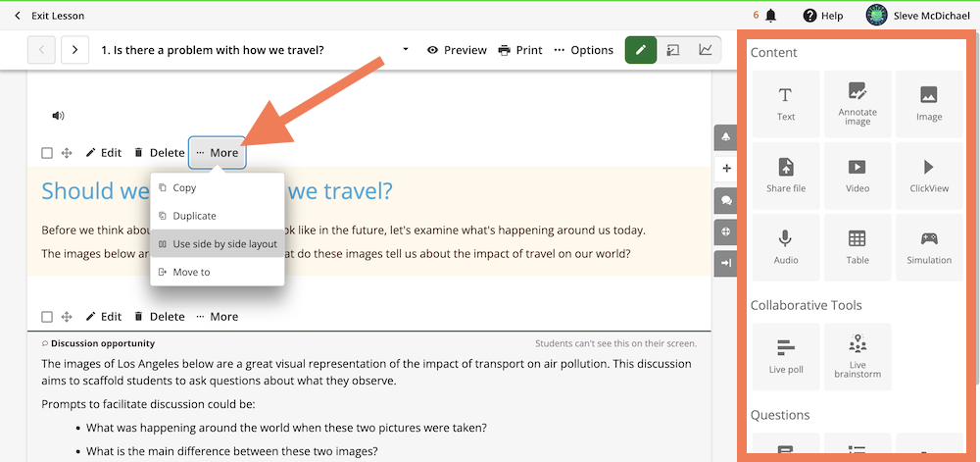Switch to presentation view mode
980x462 pixels.
(x=673, y=50)
